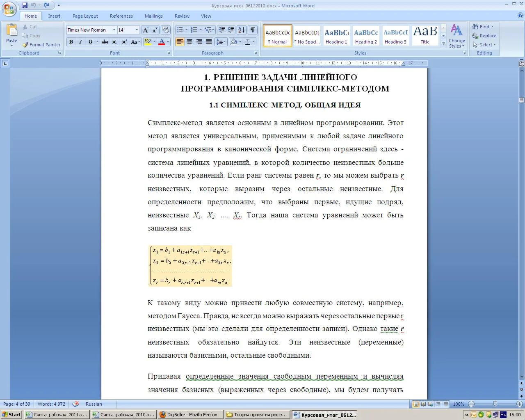Open the line spacing dropdown
The height and width of the screenshot is (420, 525).
(x=221, y=42)
